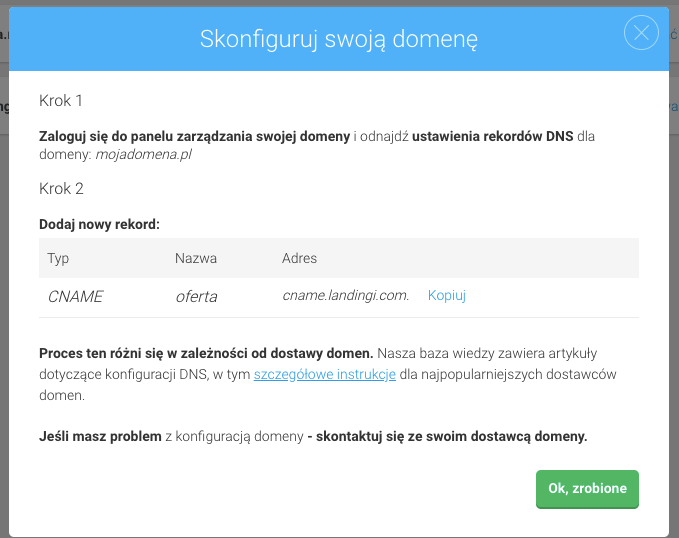The height and width of the screenshot is (538, 679).
Task: Select the oferta record name cell
Action: 196,297
